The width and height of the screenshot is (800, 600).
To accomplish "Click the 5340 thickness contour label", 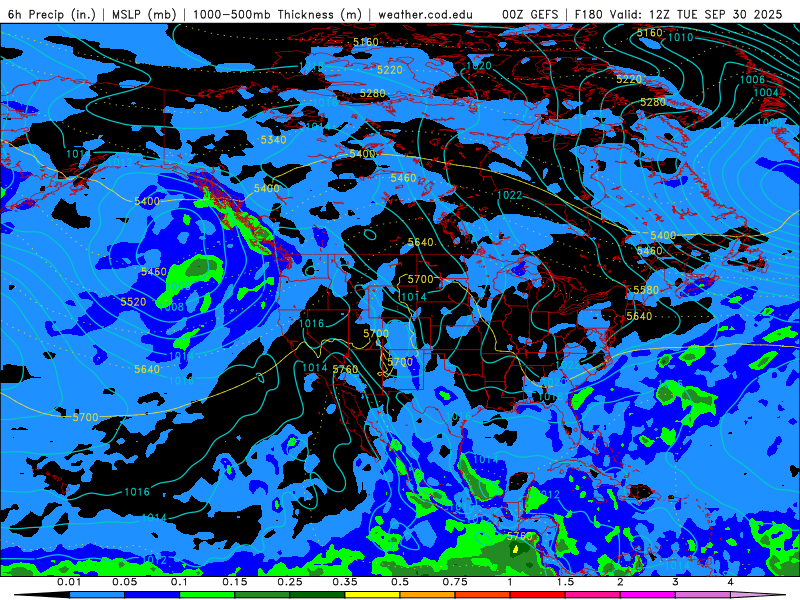I will tap(273, 140).
